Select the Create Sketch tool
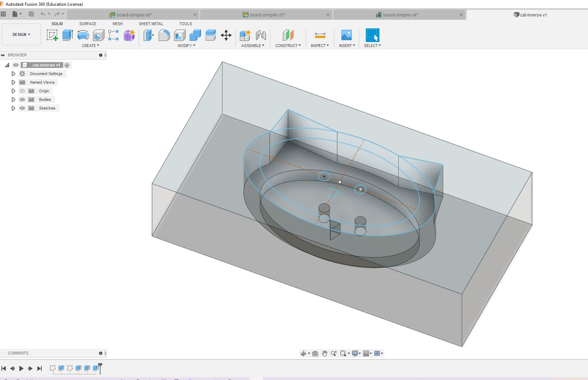The width and height of the screenshot is (588, 380). click(52, 35)
